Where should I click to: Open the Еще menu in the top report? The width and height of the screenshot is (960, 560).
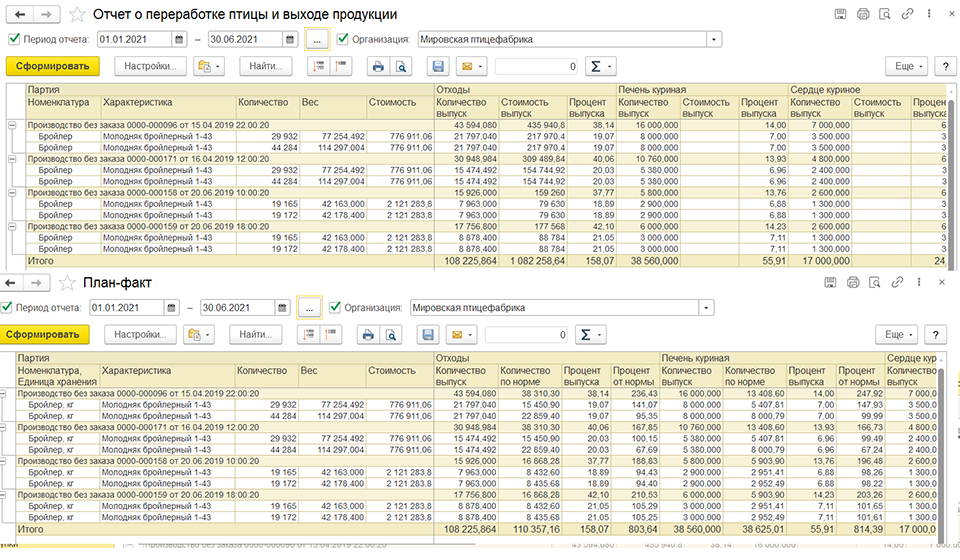(907, 66)
